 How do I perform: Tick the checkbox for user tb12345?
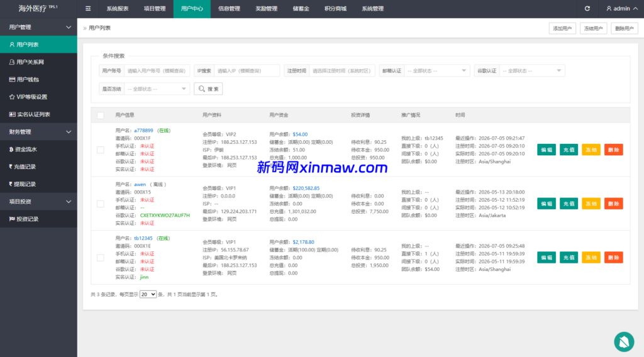pyautogui.click(x=100, y=258)
